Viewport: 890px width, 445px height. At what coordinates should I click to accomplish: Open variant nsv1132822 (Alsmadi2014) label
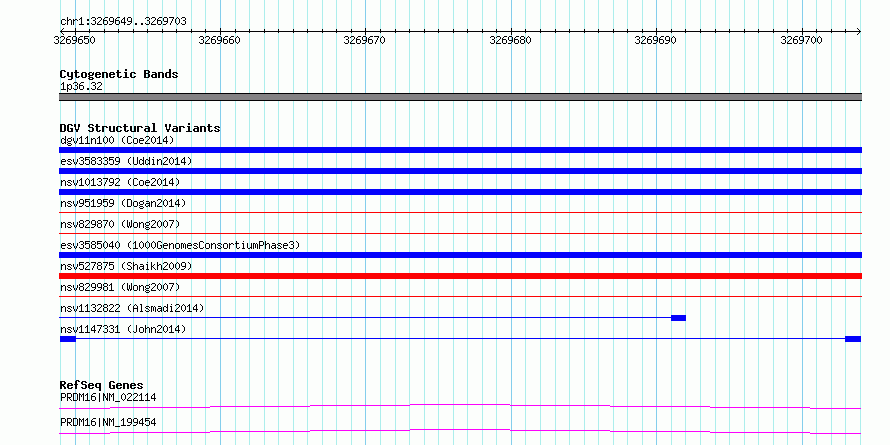132,308
